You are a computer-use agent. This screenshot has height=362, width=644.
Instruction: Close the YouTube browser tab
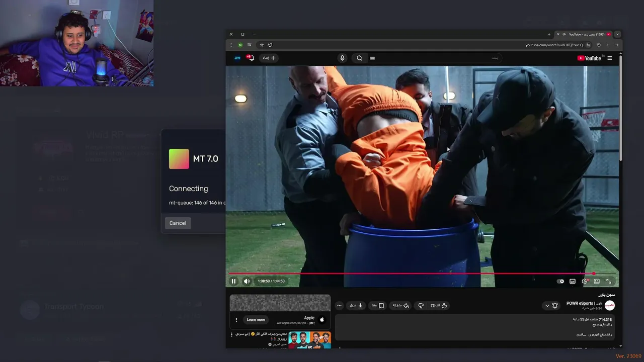click(x=558, y=34)
